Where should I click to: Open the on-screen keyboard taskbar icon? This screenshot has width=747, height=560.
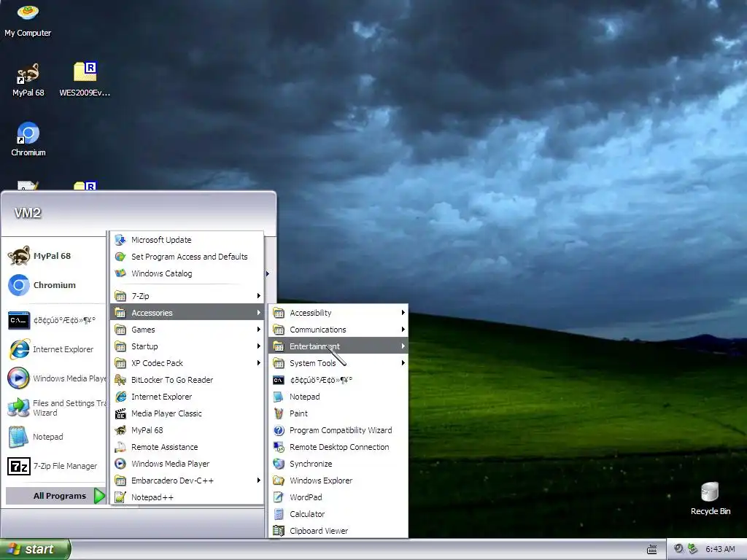(x=651, y=550)
